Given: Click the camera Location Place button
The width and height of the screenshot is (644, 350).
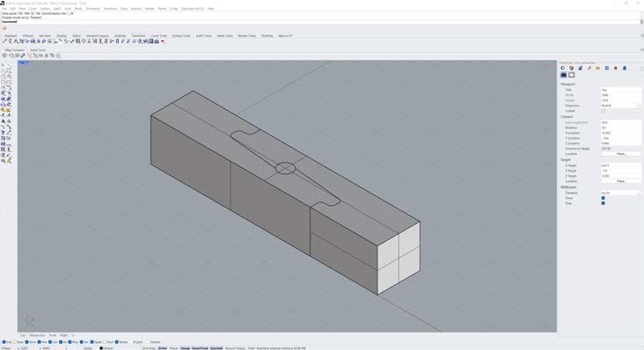Looking at the screenshot, I should click(620, 154).
